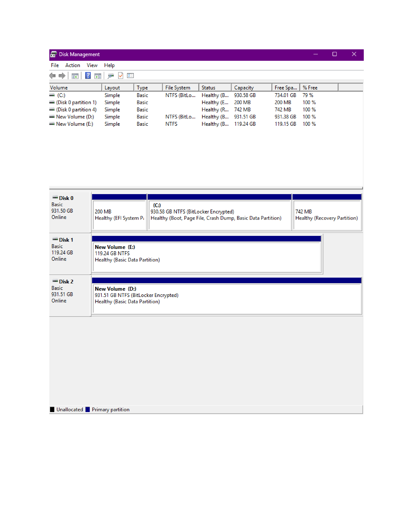Select the 200 MB EFI System partition block
The height and width of the screenshot is (532, 411).
pyautogui.click(x=119, y=212)
